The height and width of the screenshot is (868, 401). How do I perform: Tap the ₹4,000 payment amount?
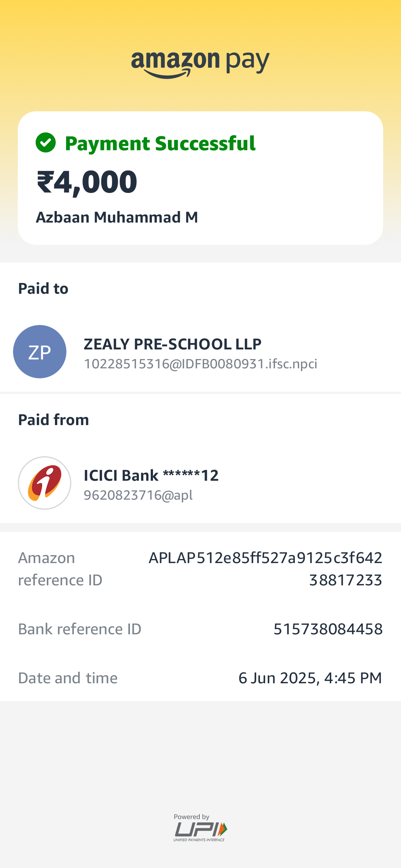pos(87,182)
